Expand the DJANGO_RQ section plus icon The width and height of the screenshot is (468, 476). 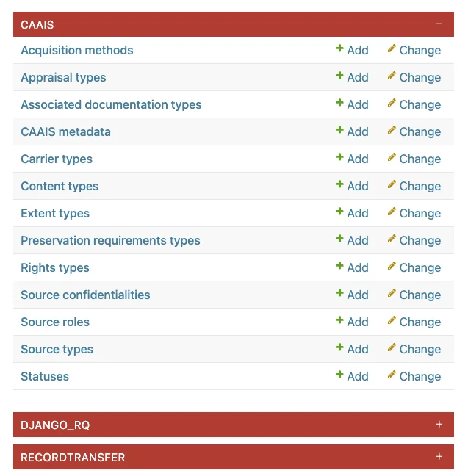[x=439, y=424]
